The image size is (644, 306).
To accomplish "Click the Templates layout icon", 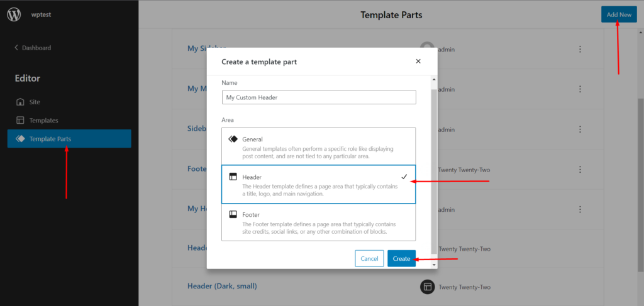I will (x=20, y=120).
